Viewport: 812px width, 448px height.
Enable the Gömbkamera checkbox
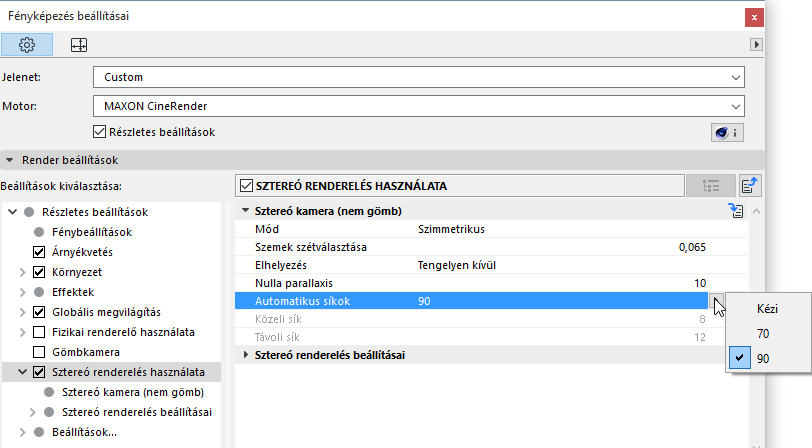40,352
